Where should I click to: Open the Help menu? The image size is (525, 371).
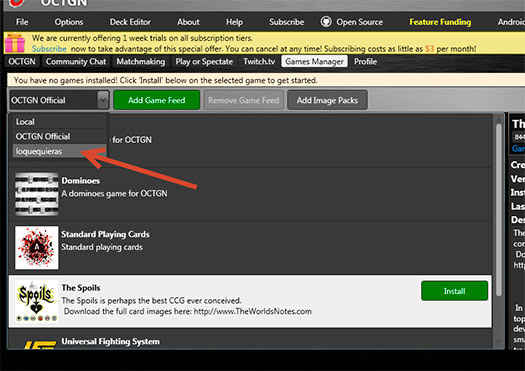234,22
